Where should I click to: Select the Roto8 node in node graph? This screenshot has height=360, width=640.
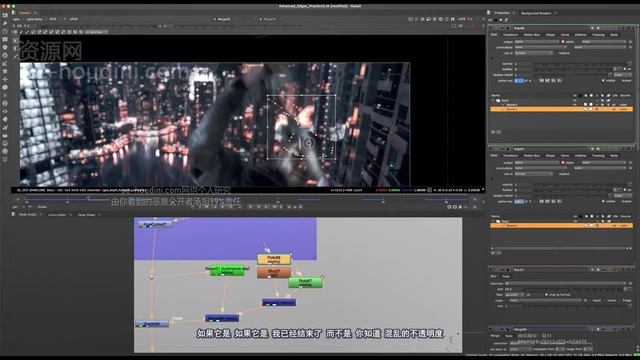point(274,259)
